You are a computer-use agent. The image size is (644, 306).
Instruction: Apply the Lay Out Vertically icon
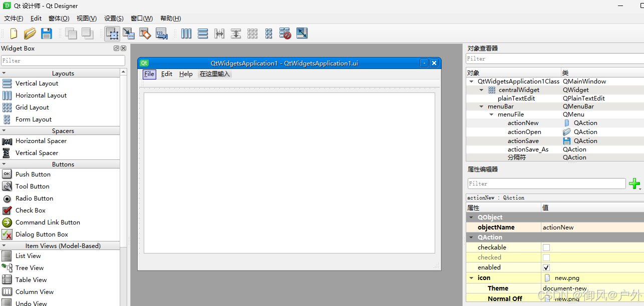point(203,33)
